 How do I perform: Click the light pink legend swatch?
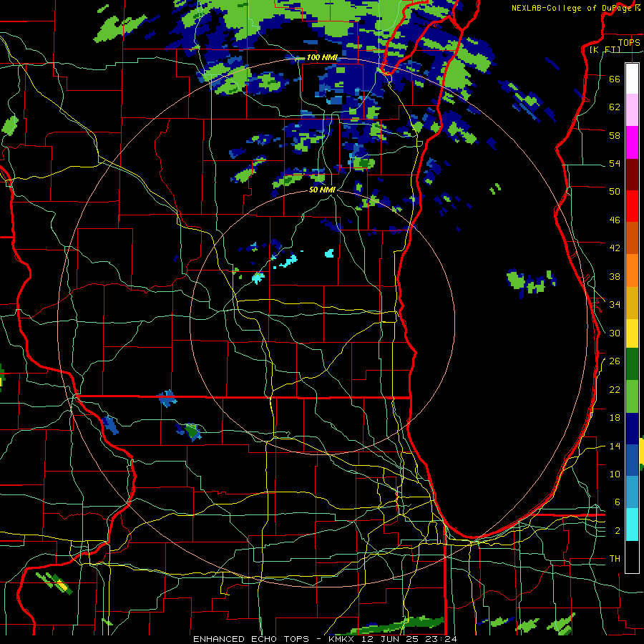coord(632,109)
